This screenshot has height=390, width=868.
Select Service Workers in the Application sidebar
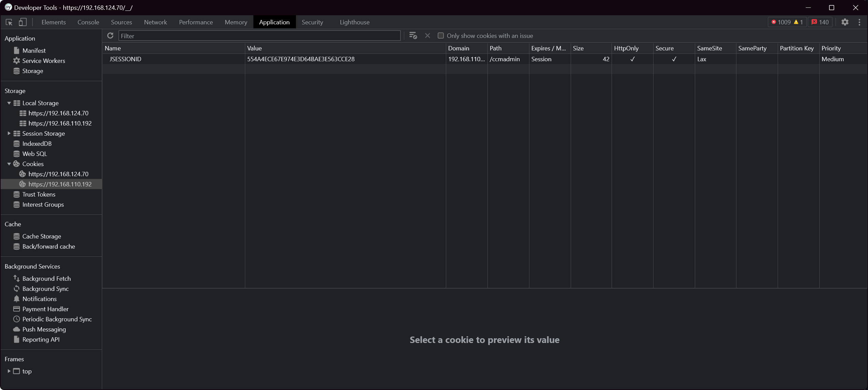[x=43, y=61]
